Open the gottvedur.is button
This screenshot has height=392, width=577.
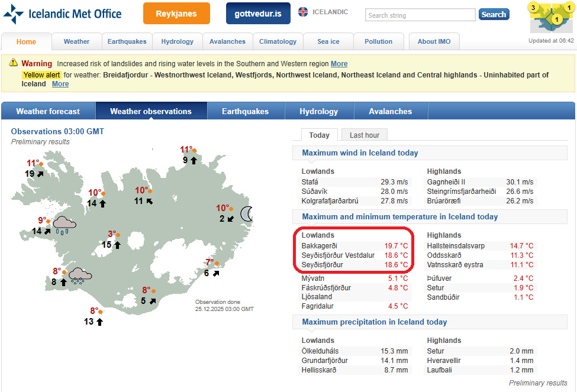(x=258, y=14)
